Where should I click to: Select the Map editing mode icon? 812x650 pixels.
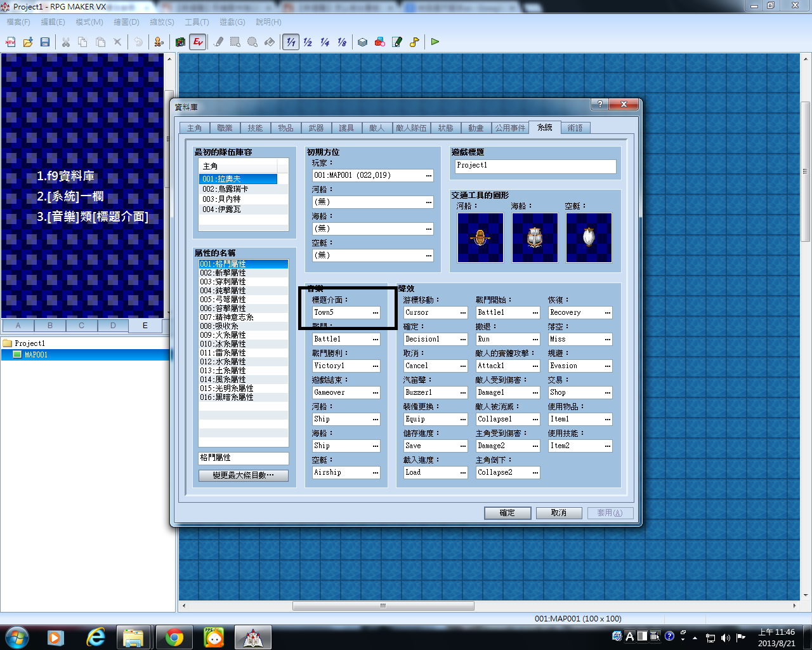181,42
